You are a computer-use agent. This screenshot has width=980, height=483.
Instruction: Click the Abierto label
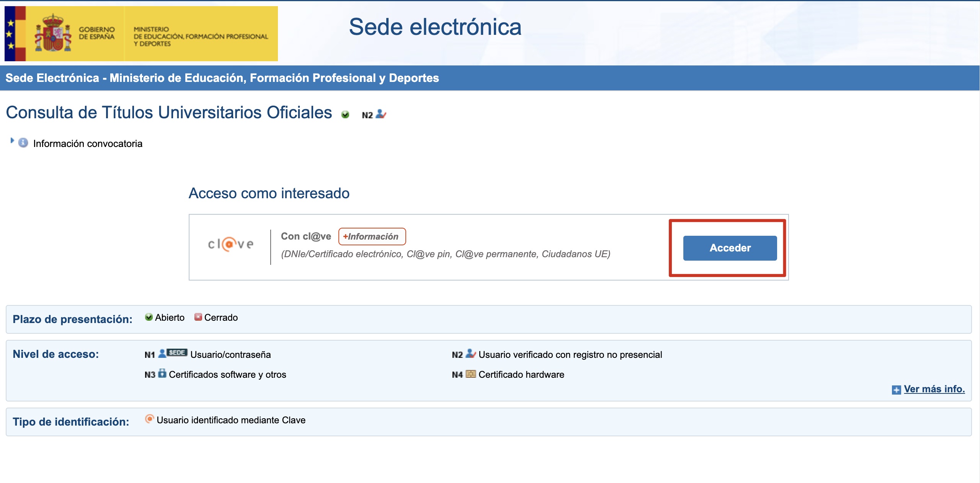170,318
